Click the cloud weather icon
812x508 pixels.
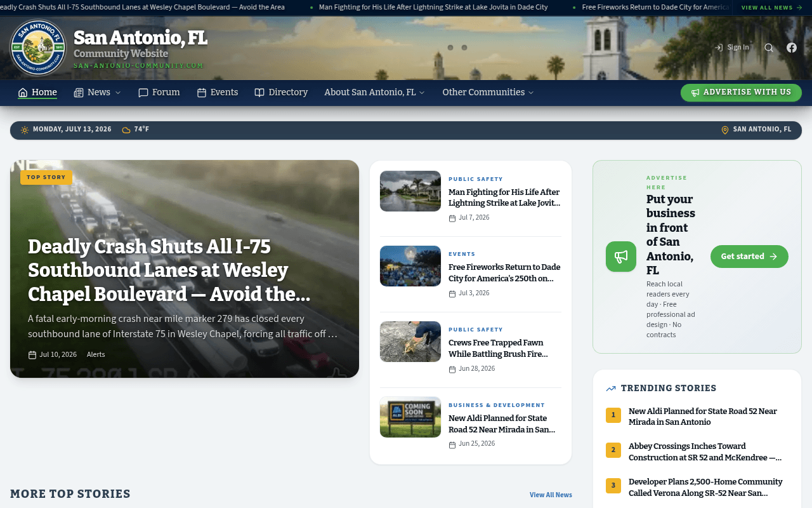(126, 130)
